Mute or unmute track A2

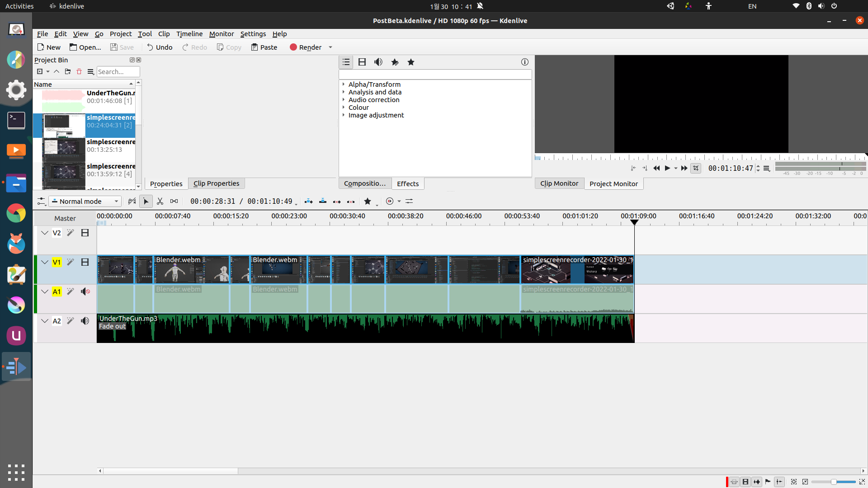pyautogui.click(x=85, y=321)
